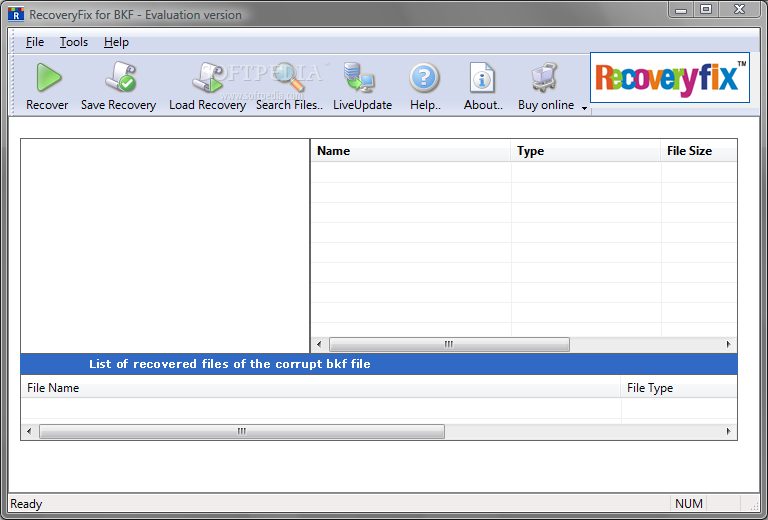Minimize the RecoveryFix window
This screenshot has width=768, height=520.
(681, 10)
